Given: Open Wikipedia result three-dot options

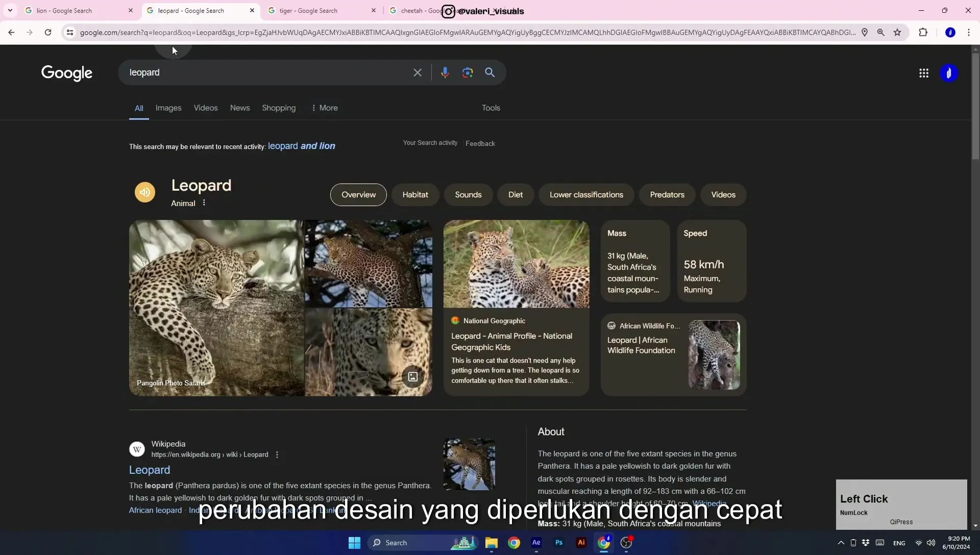Looking at the screenshot, I should point(277,455).
